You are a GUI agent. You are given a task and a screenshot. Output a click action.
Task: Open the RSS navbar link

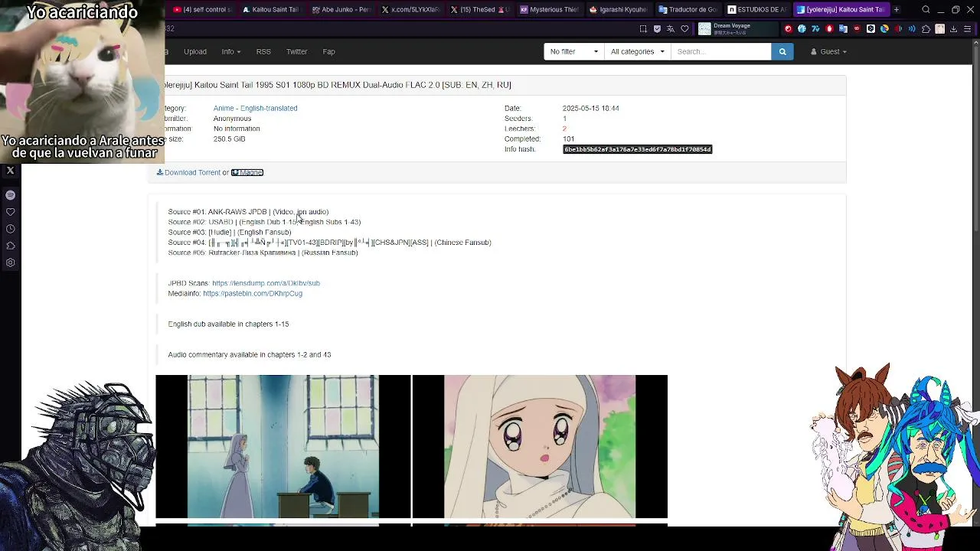click(263, 51)
